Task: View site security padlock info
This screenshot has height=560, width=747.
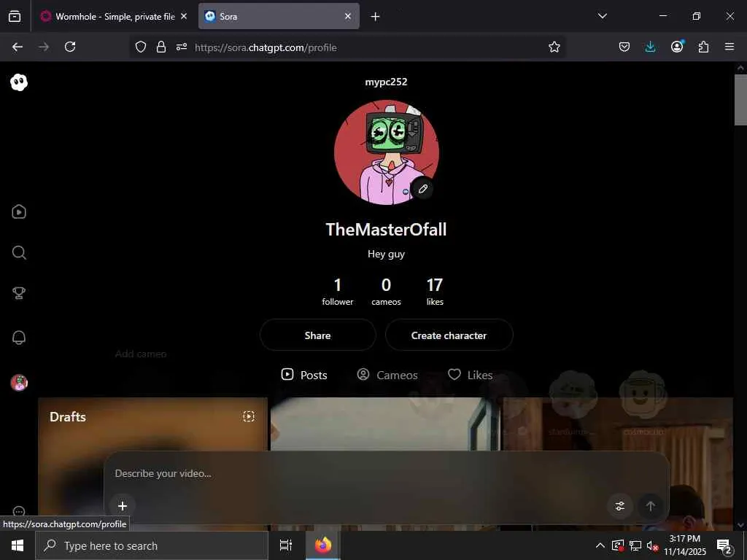Action: click(x=161, y=47)
